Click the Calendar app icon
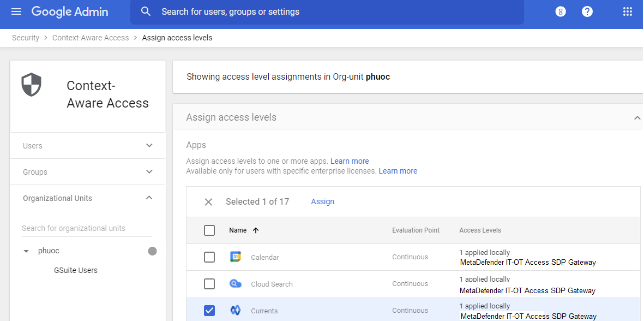This screenshot has width=644, height=321. tap(236, 257)
